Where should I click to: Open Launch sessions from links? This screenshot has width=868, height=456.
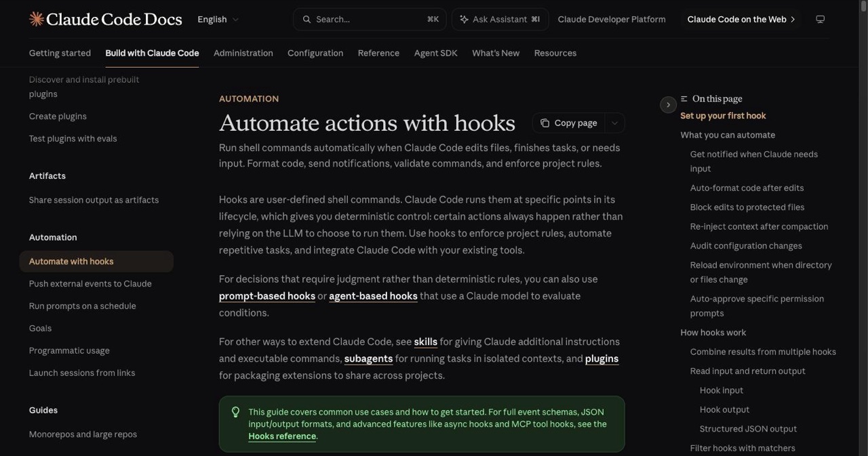click(82, 373)
